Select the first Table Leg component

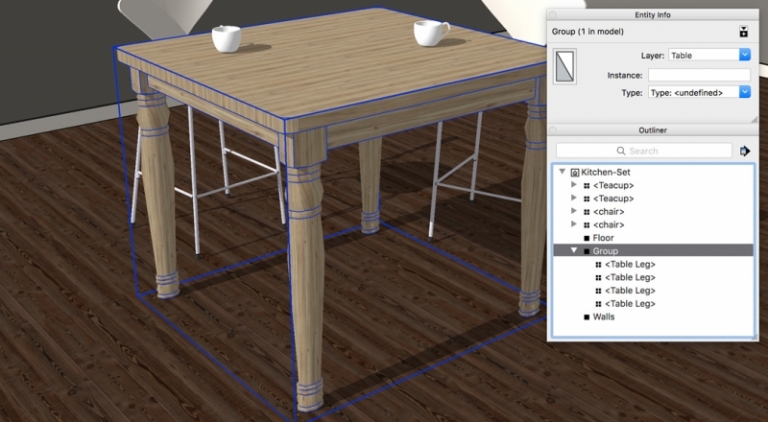630,264
